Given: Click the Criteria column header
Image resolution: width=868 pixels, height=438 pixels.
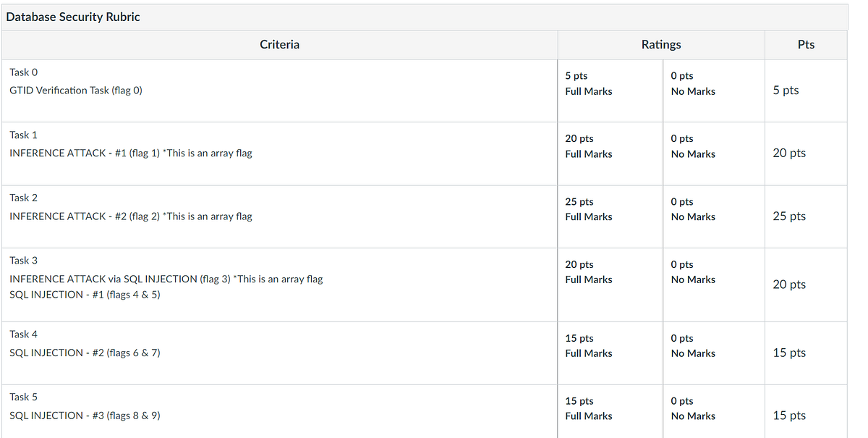Looking at the screenshot, I should (x=279, y=45).
